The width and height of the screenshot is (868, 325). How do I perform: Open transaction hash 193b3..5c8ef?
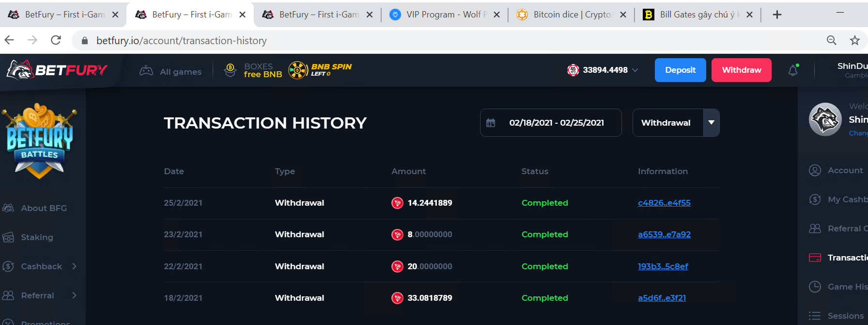[663, 266]
